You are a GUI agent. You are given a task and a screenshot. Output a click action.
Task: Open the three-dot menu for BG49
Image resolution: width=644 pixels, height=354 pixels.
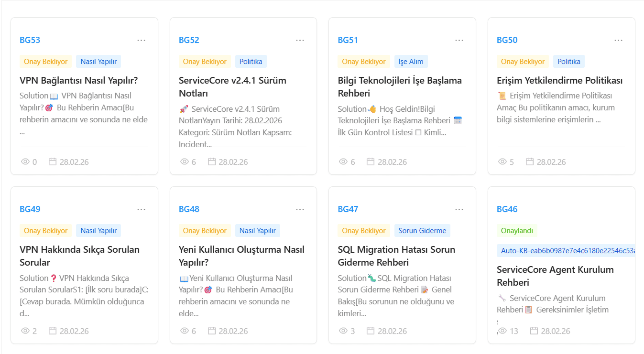click(141, 209)
